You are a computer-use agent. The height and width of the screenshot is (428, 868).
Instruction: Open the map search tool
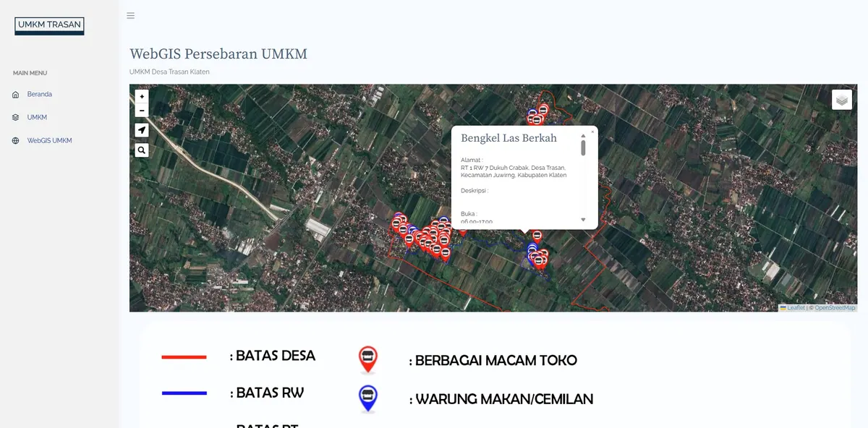[142, 150]
